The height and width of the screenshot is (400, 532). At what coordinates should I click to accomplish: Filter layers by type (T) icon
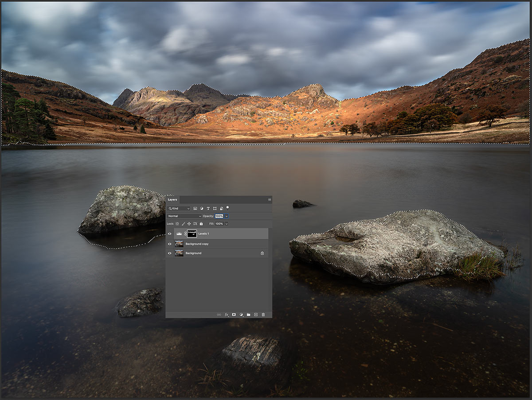coord(208,208)
